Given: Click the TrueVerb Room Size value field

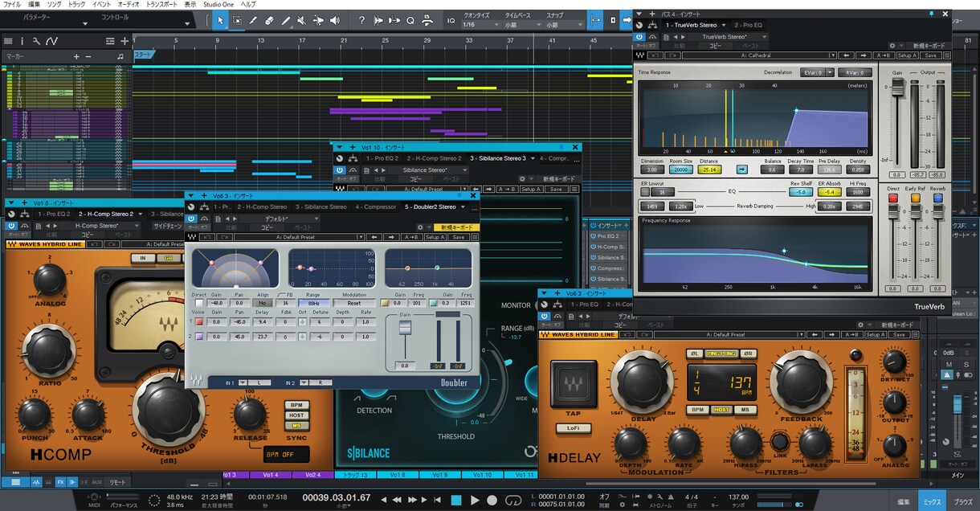Looking at the screenshot, I should [680, 170].
